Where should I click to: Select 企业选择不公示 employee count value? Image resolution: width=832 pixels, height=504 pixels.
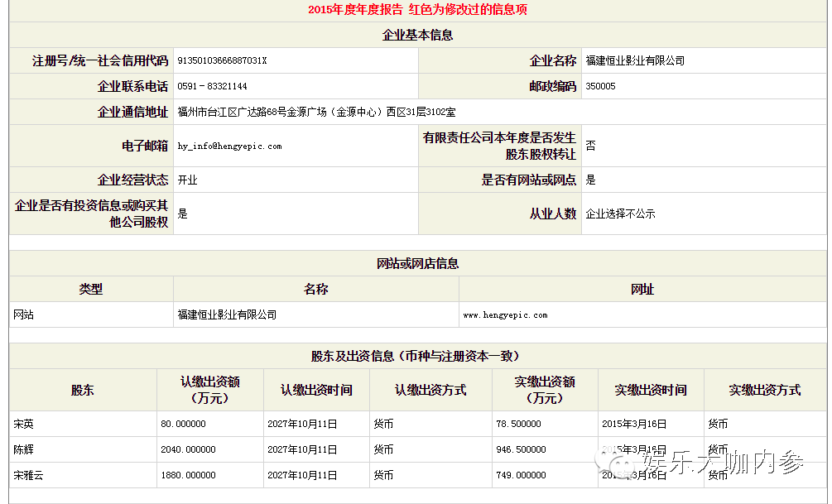tap(620, 214)
